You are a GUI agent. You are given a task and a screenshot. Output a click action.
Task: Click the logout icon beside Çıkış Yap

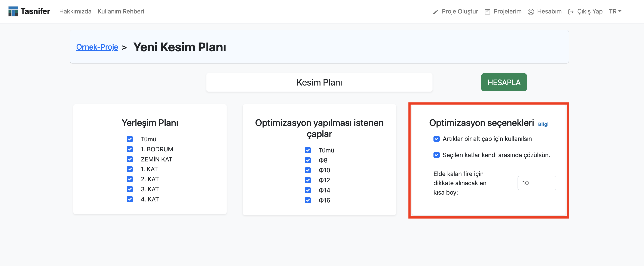(571, 12)
